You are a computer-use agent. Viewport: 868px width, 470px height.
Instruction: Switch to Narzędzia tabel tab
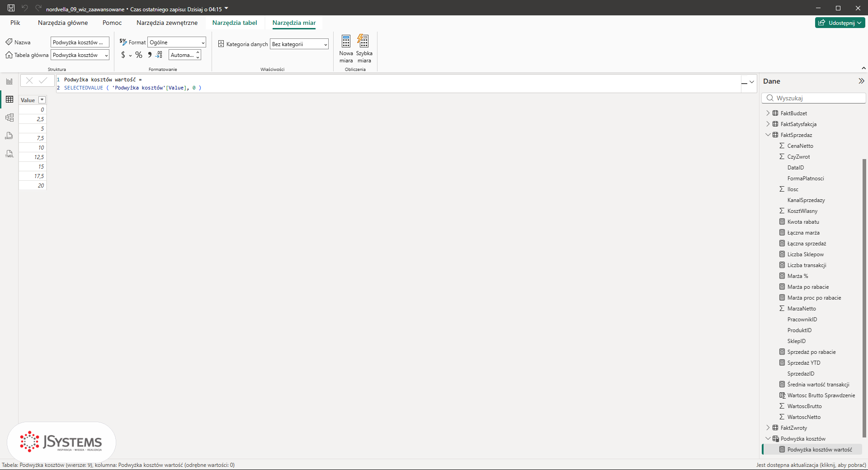[x=235, y=23]
